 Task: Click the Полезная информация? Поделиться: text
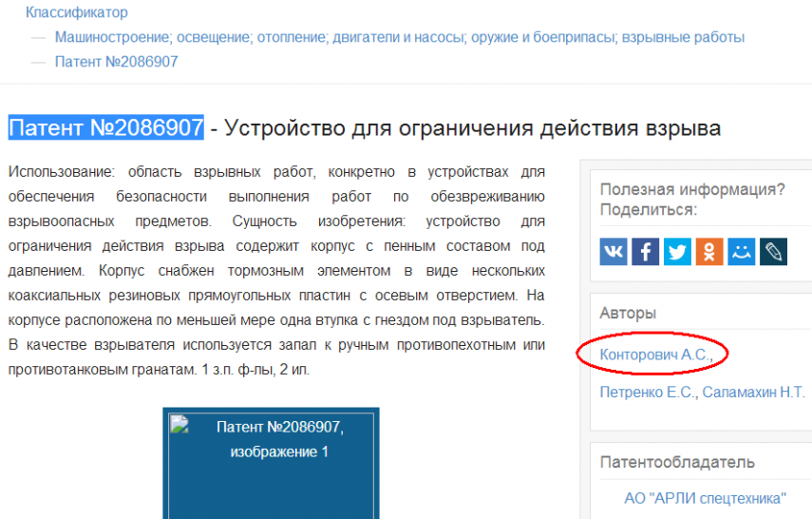coord(692,200)
